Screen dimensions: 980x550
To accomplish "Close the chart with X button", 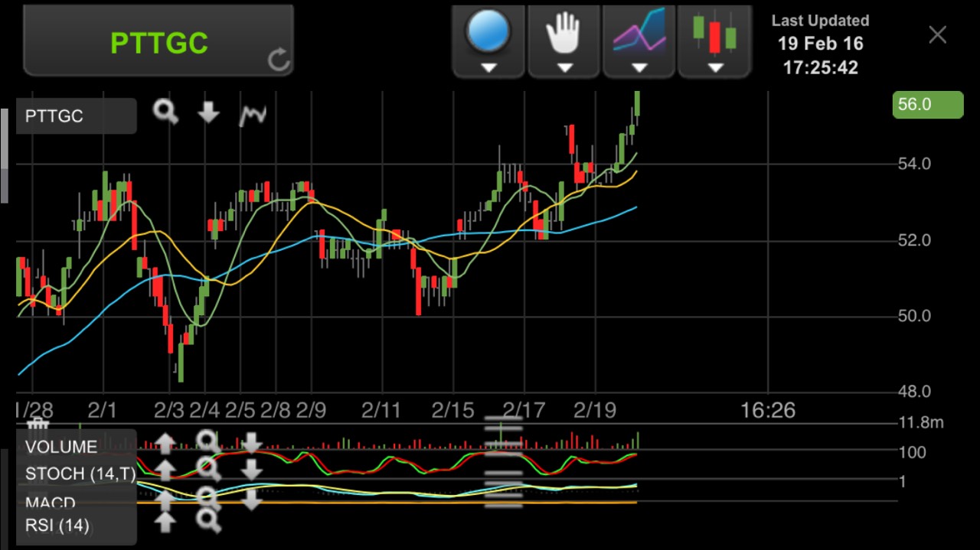I will 937,34.
